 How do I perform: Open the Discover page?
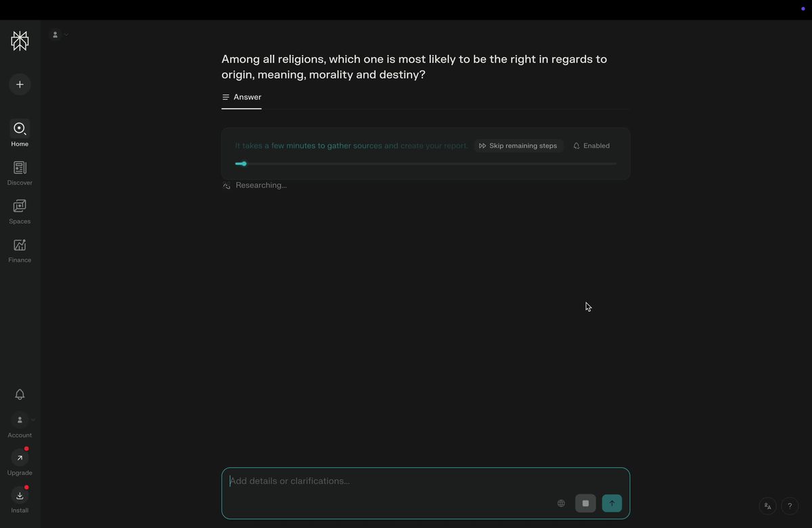(x=20, y=173)
